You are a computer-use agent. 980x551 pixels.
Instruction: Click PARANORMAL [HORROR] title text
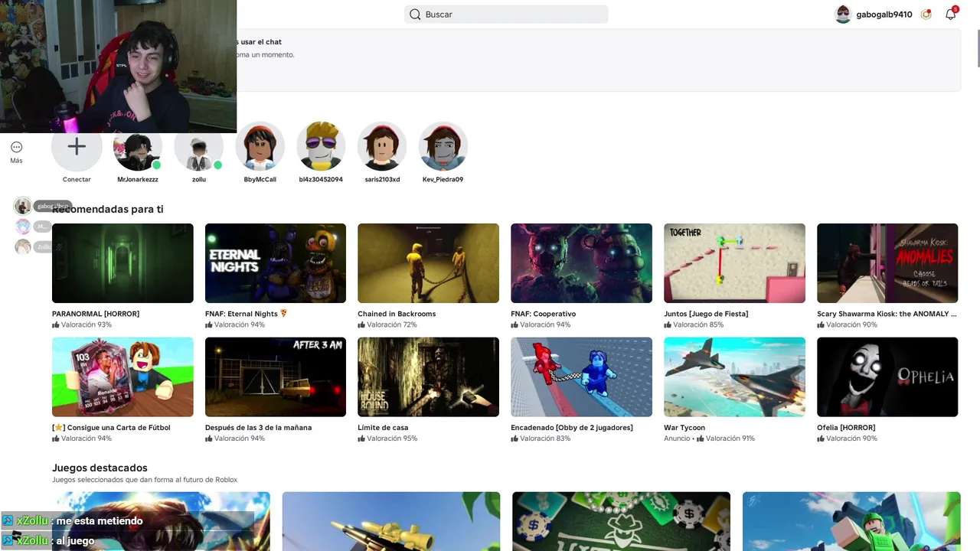pos(96,314)
